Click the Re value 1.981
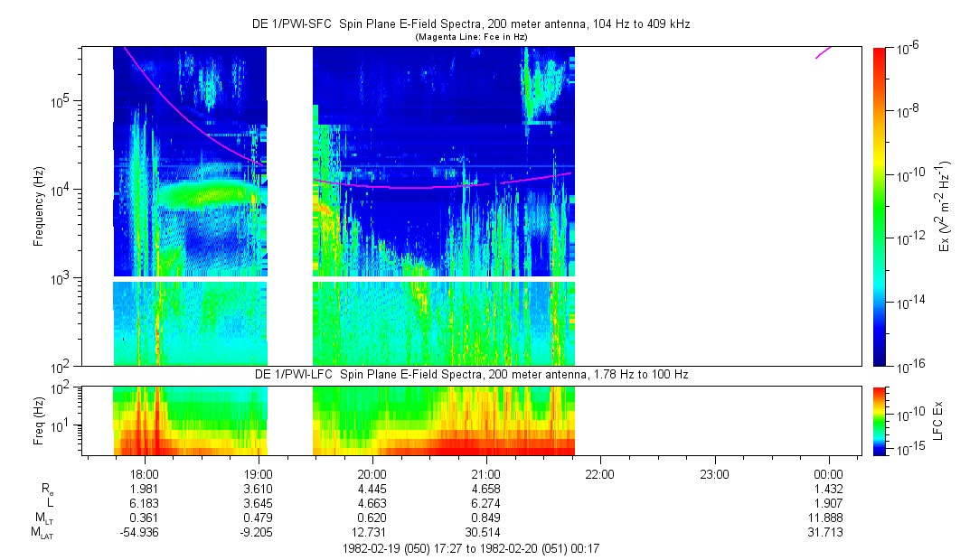979x560 pixels. [x=145, y=489]
